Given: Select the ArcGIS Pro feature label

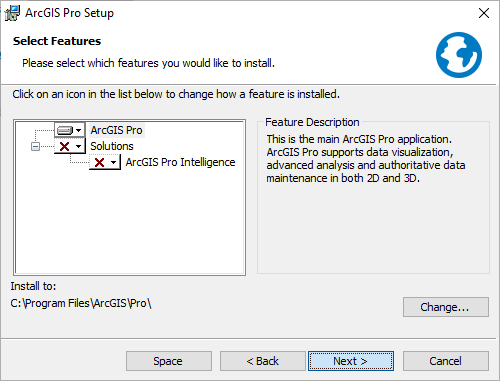Looking at the screenshot, I should click(x=116, y=130).
